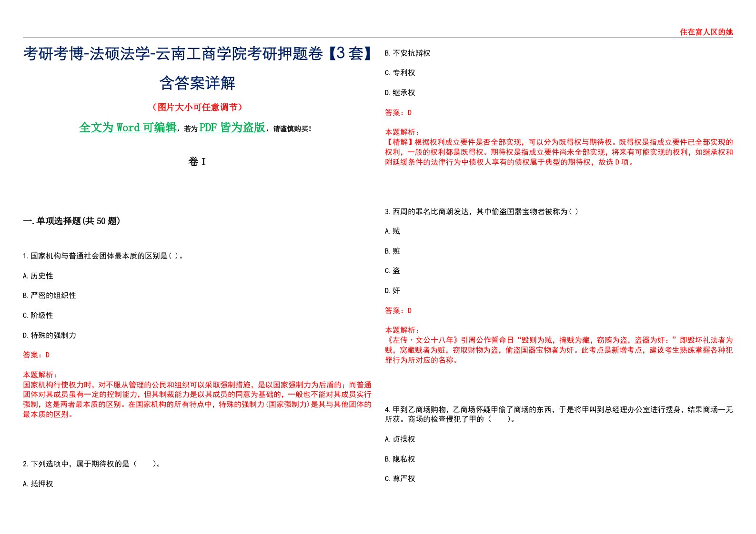Click the question 2 answer 答案：D
756x534 pixels.
point(399,113)
